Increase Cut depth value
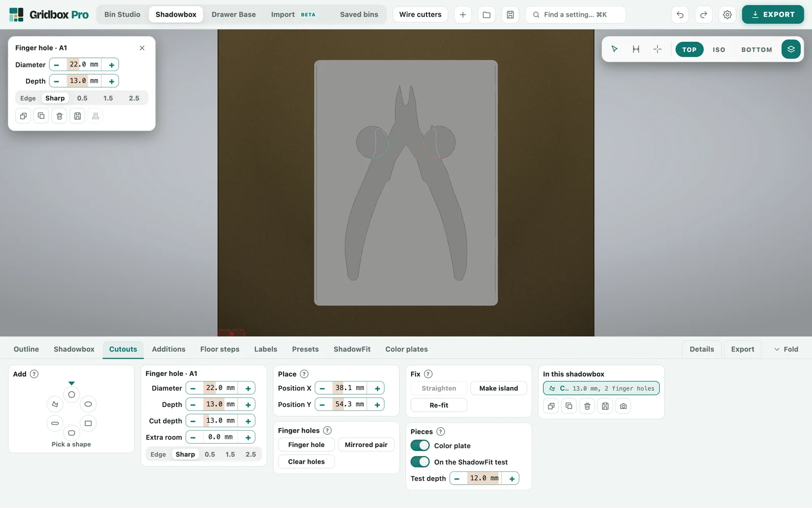This screenshot has width=812, height=508. (x=248, y=421)
